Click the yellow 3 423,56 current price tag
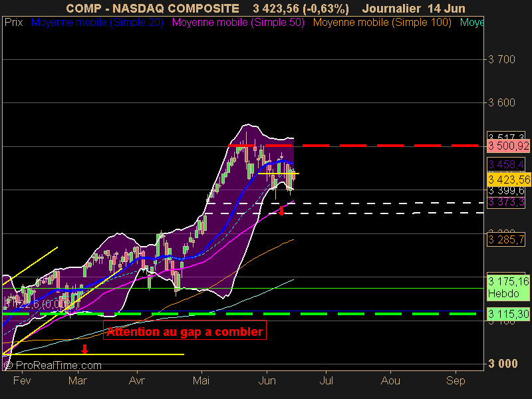The image size is (532, 399). point(509,180)
